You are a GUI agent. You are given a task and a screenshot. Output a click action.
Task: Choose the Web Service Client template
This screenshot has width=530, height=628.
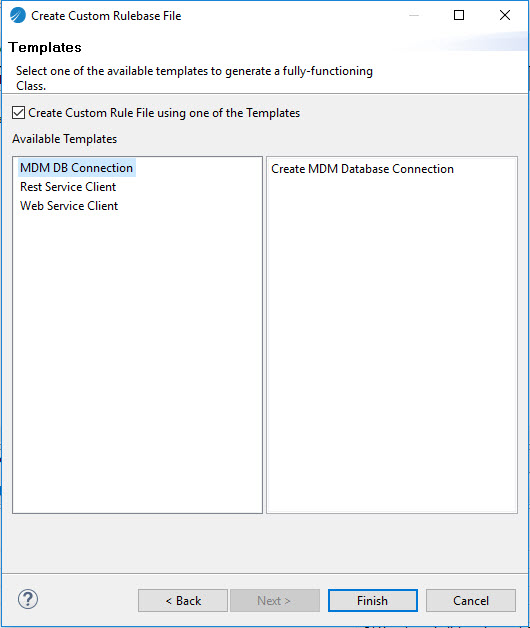(69, 206)
